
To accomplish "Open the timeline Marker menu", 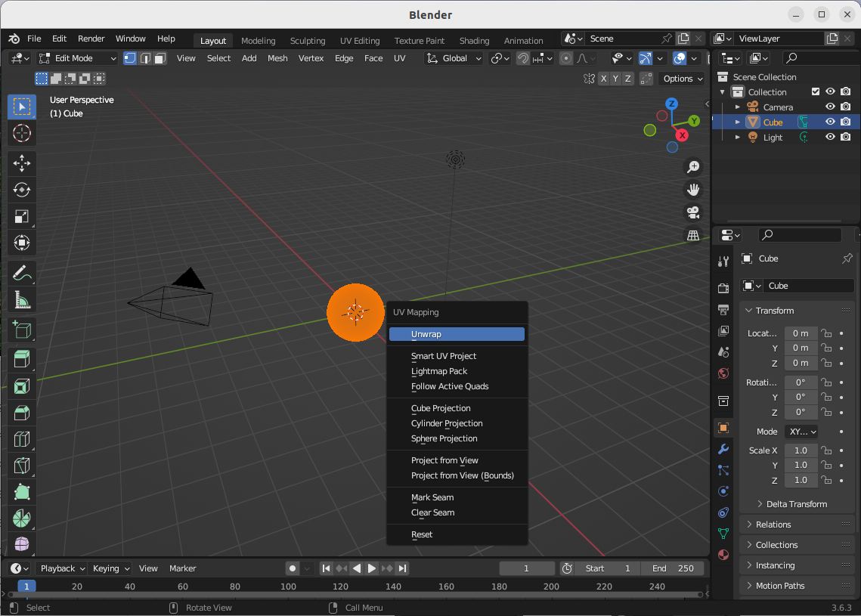I will (x=182, y=568).
